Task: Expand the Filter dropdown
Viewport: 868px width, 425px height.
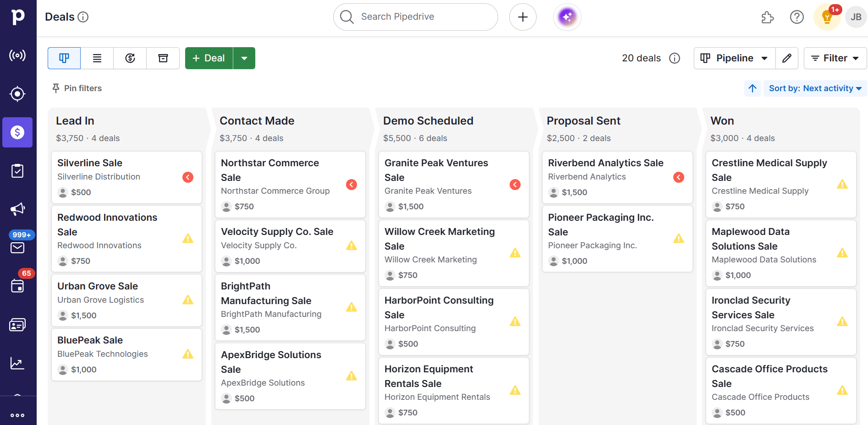Action: (x=835, y=58)
